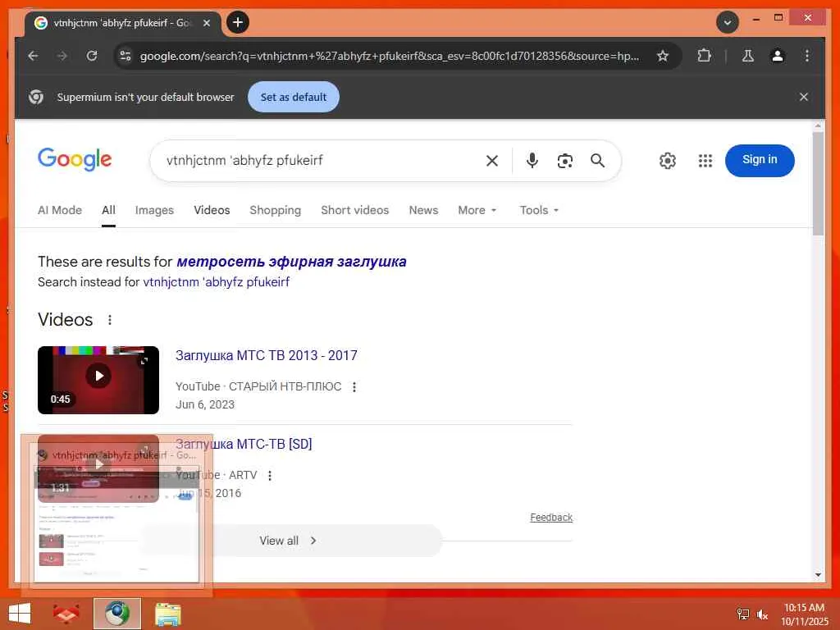Bookmark this page with the star icon
This screenshot has height=630, width=840.
[663, 56]
